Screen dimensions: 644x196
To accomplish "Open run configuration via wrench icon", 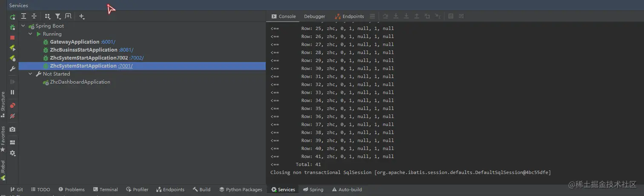I will (x=12, y=68).
